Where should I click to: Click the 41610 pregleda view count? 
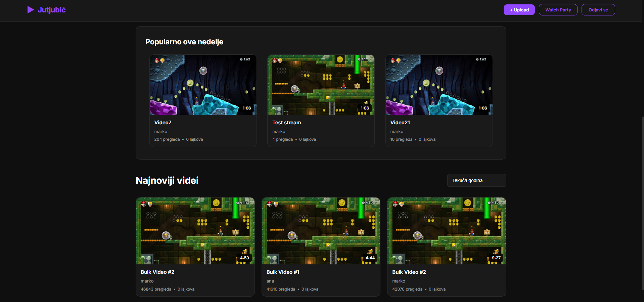281,289
